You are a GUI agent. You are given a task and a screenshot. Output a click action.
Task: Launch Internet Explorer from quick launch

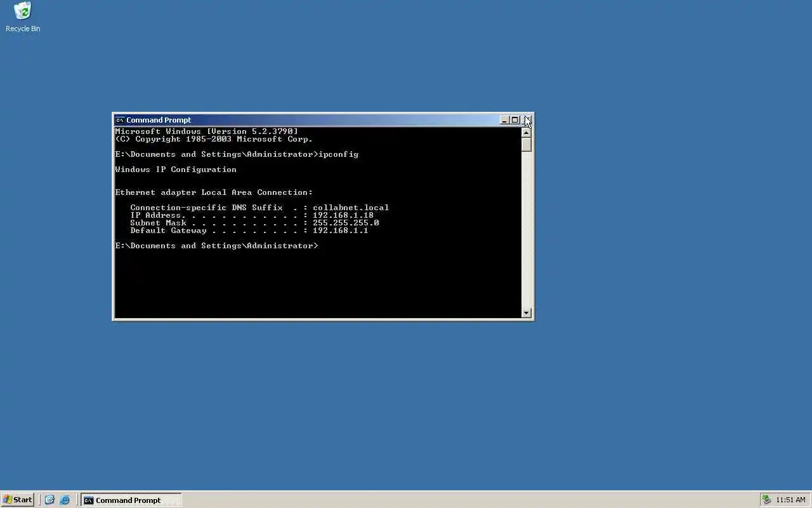click(64, 500)
